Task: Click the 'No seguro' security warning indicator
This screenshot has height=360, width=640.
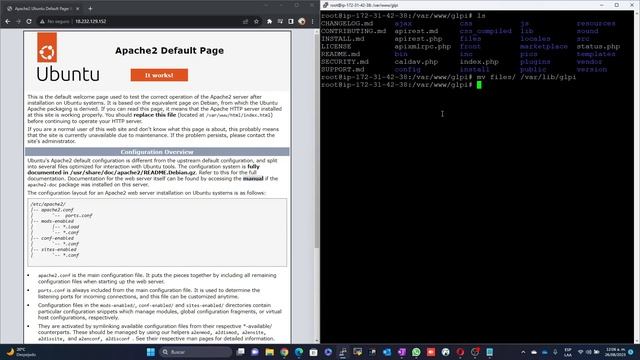Action: tap(54, 21)
